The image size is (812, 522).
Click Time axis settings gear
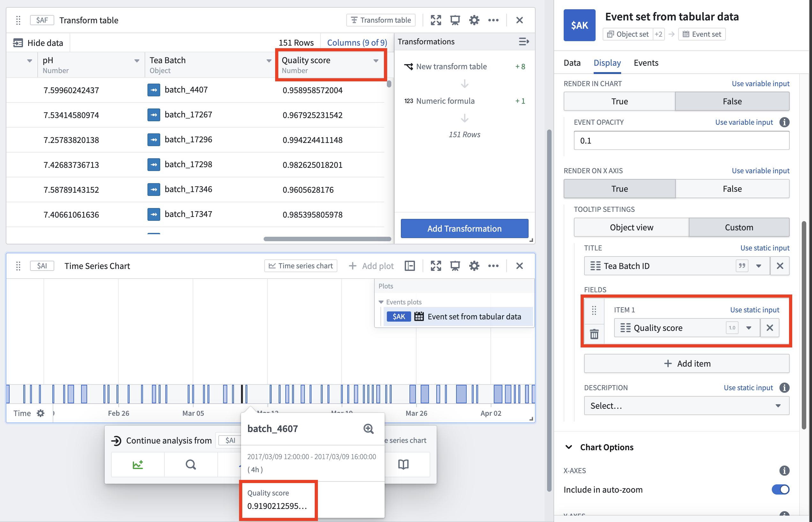click(41, 413)
